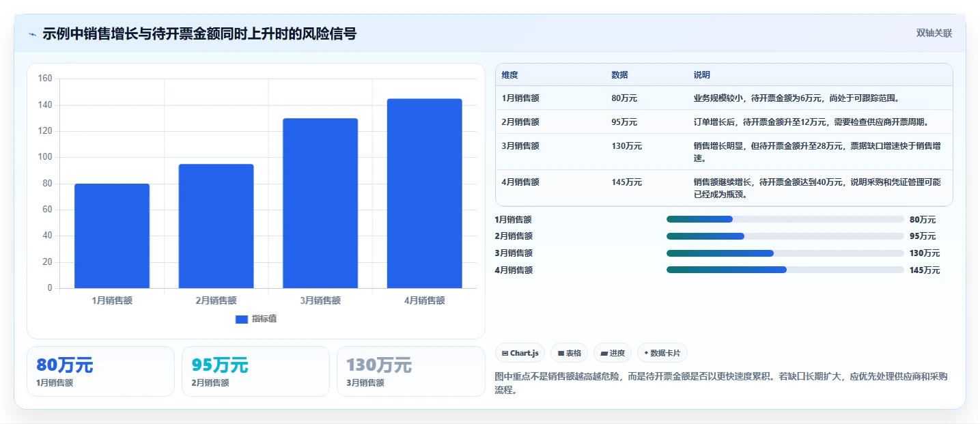Click the title 示例中销售增长与待开票金额同时上升时的风险信号
The width and height of the screenshot is (980, 424).
[199, 33]
